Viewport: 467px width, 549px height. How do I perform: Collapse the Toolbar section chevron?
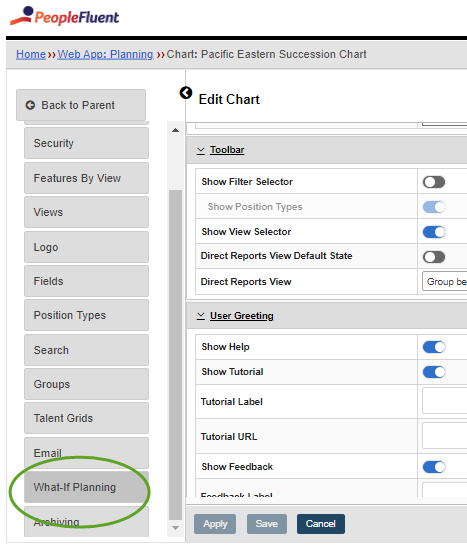[201, 150]
